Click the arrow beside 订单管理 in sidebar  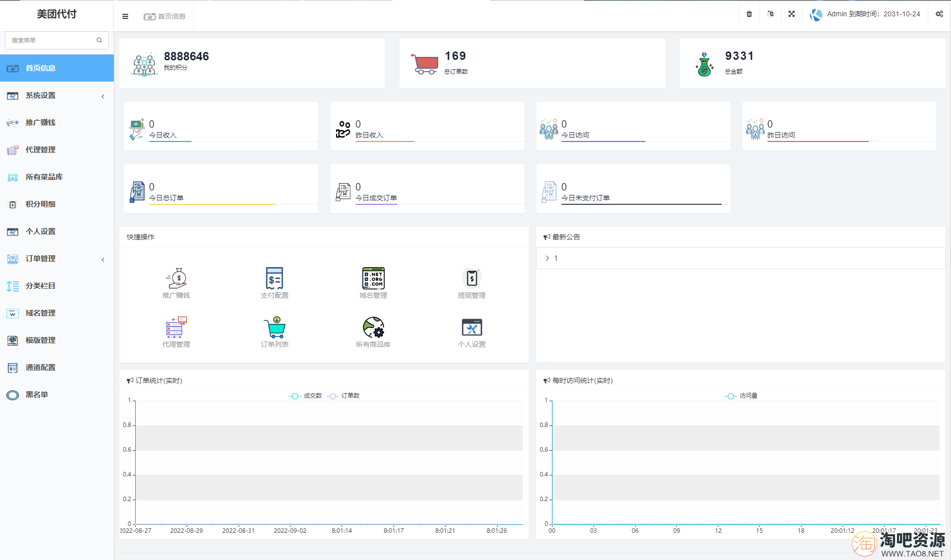103,260
